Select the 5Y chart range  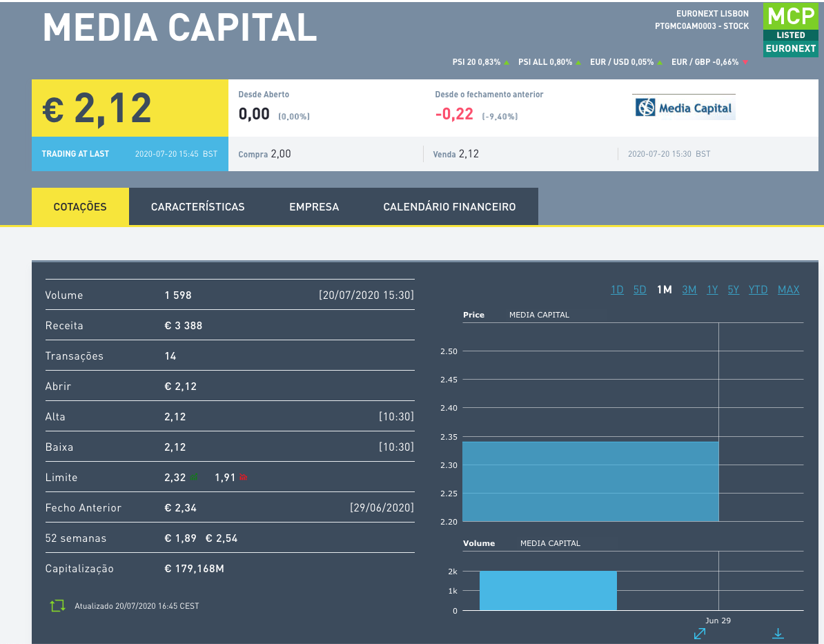pyautogui.click(x=733, y=290)
